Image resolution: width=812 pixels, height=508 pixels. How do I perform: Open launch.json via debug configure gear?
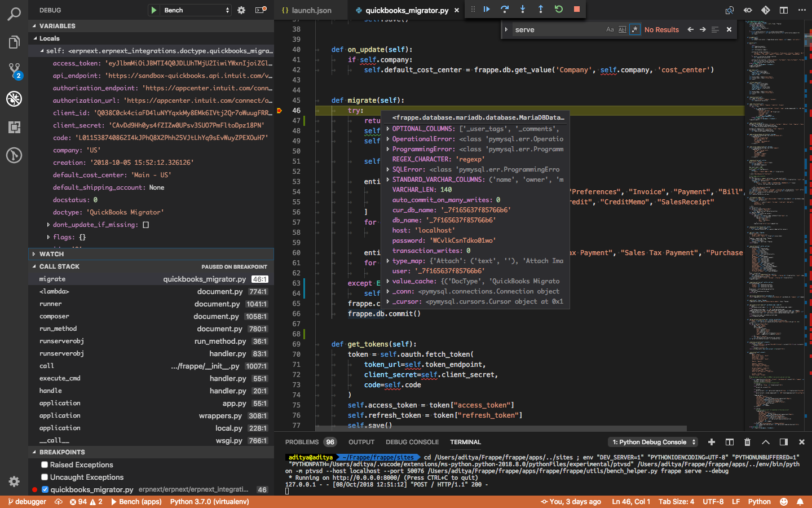click(x=241, y=10)
